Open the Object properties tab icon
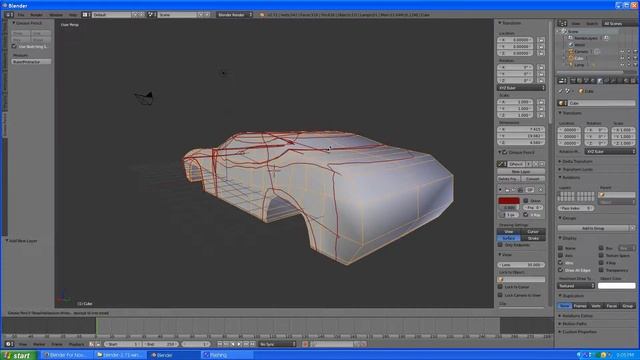 600,81
